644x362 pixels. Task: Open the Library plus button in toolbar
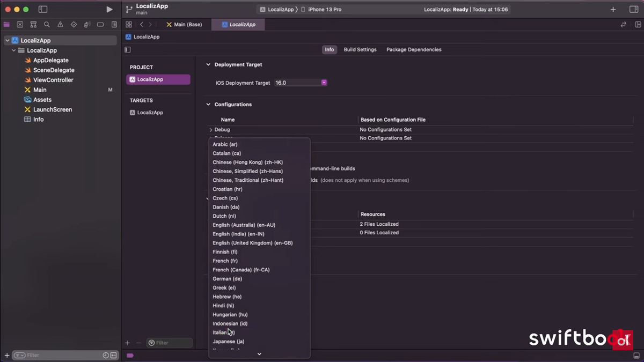coord(613,10)
